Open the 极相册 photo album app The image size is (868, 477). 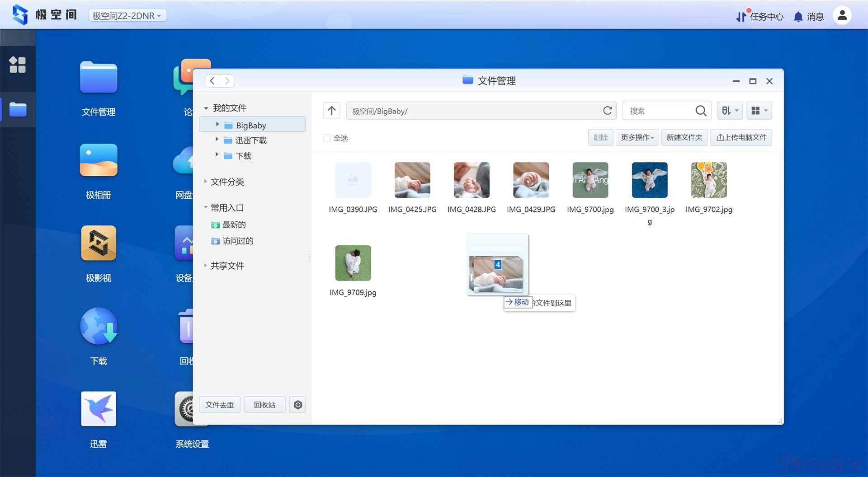point(98,161)
